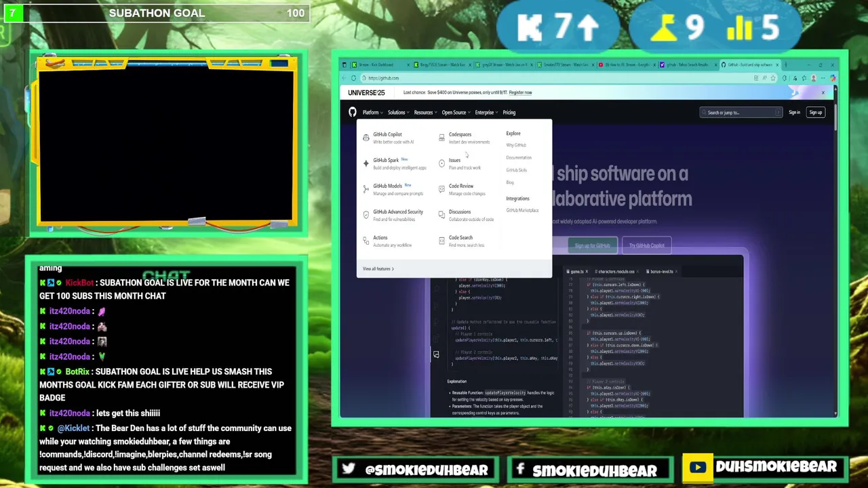Image resolution: width=868 pixels, height=488 pixels.
Task: Click GitHub Marketplace under Integrations
Action: point(522,210)
